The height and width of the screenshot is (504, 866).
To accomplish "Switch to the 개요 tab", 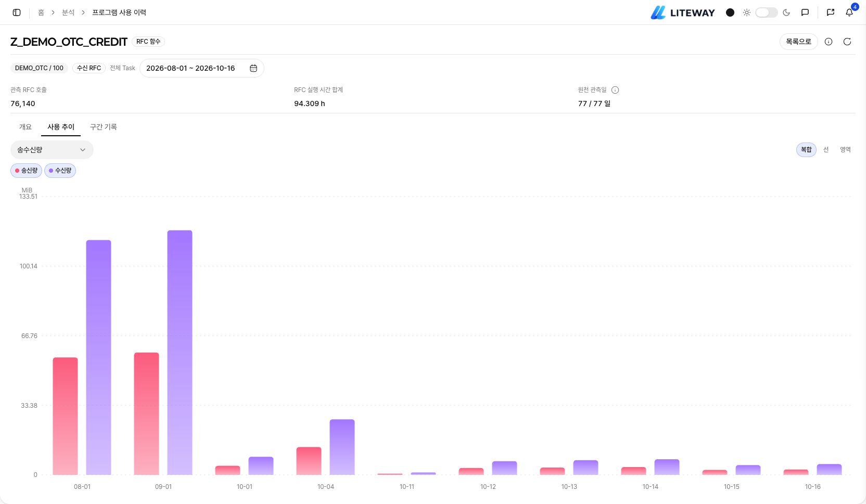I will 26,127.
